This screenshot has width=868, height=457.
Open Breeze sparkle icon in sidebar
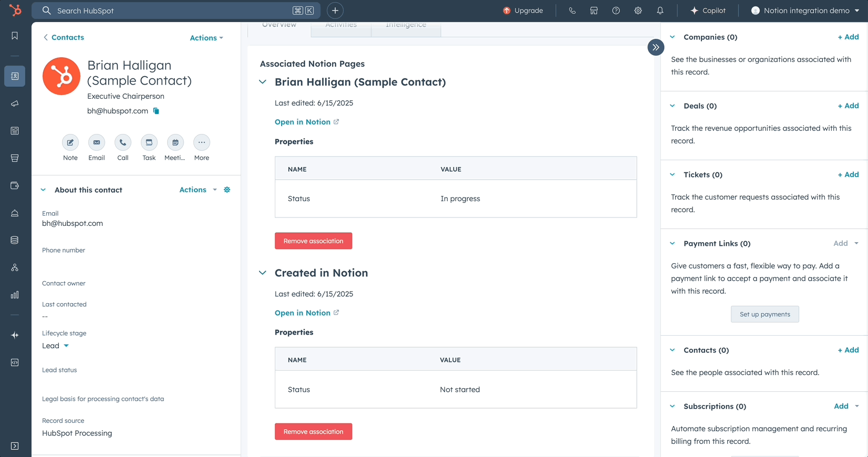coord(15,335)
